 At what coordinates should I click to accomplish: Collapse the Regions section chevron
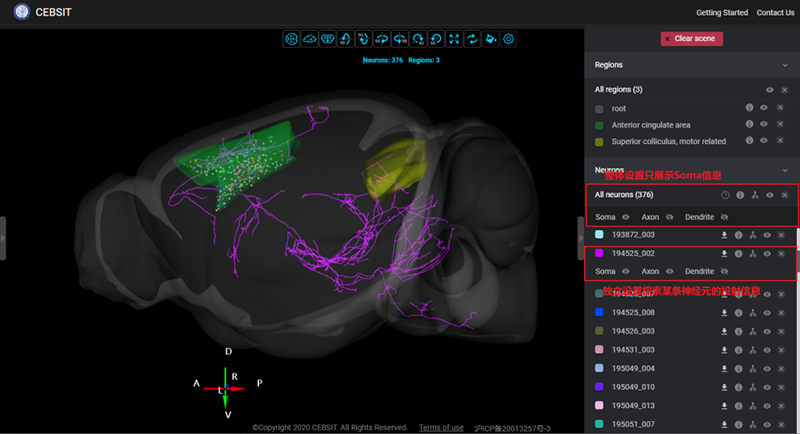785,65
